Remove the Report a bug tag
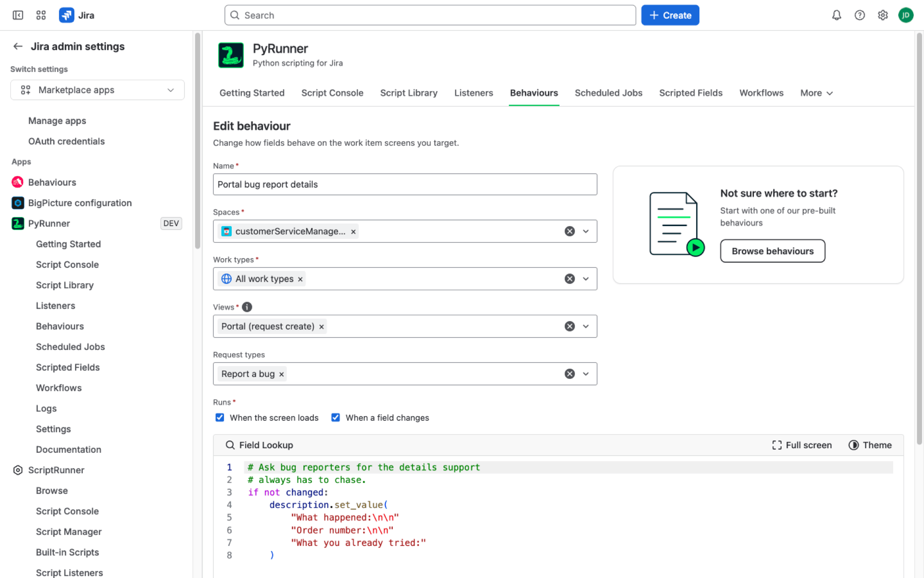 [x=281, y=374]
